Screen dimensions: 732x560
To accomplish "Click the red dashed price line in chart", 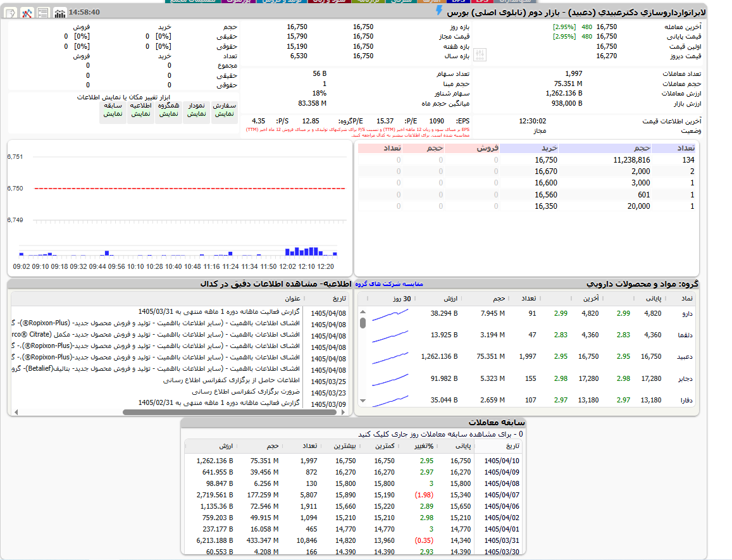I will pos(190,188).
